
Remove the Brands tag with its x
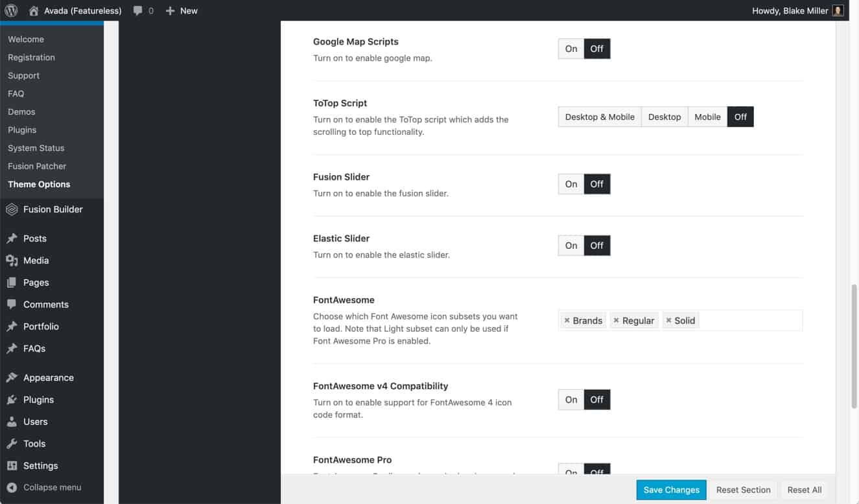(x=567, y=321)
